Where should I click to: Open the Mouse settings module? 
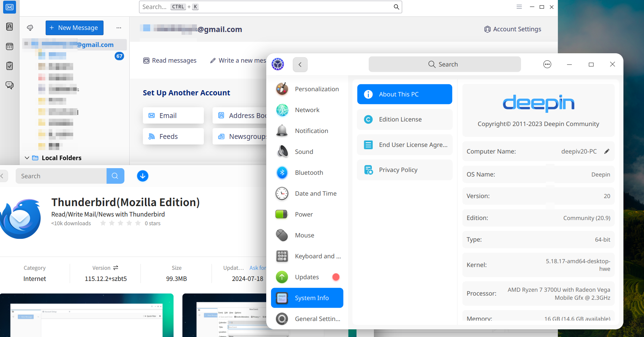click(307, 235)
